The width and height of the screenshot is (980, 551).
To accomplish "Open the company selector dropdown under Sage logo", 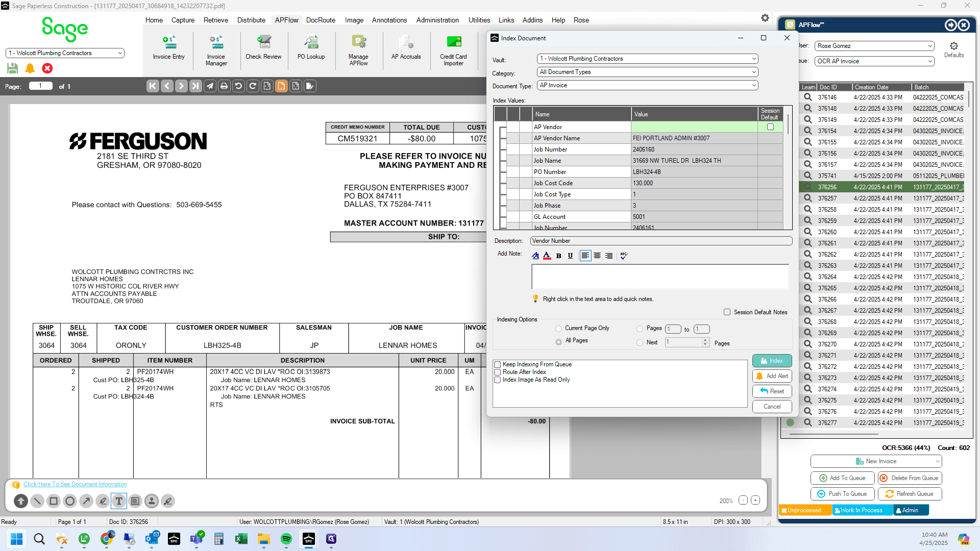I will [65, 53].
